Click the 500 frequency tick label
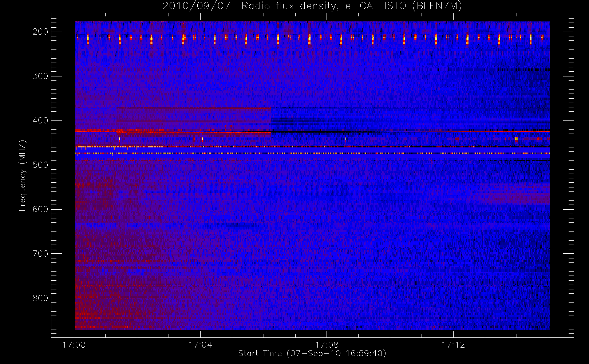Viewport: 589px width, 364px height. 40,165
